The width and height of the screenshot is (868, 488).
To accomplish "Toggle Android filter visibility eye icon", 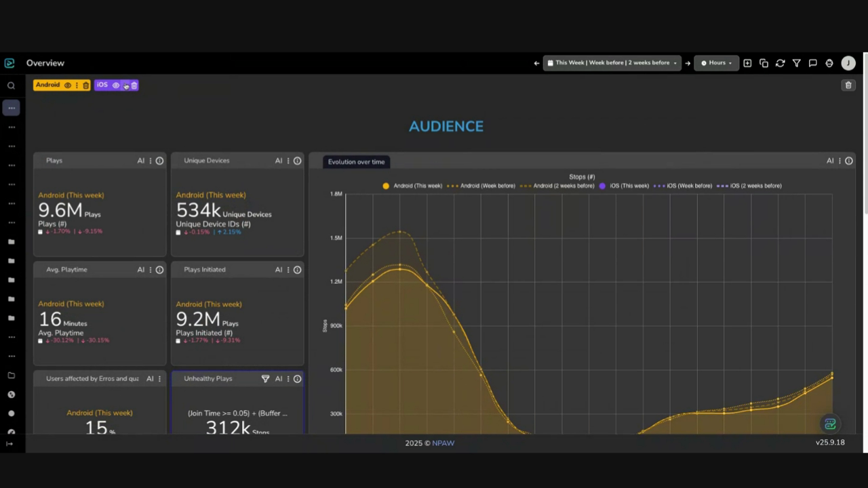I will tap(67, 85).
